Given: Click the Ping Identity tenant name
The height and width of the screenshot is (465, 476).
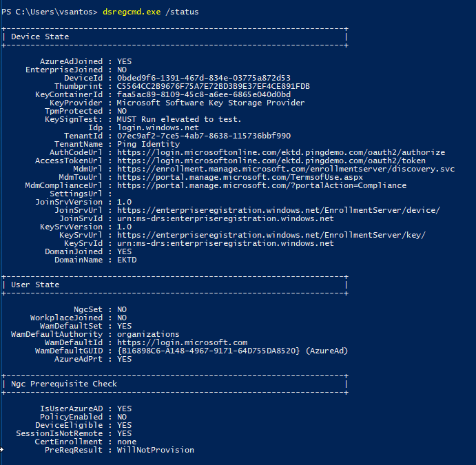Looking at the screenshot, I should [147, 144].
